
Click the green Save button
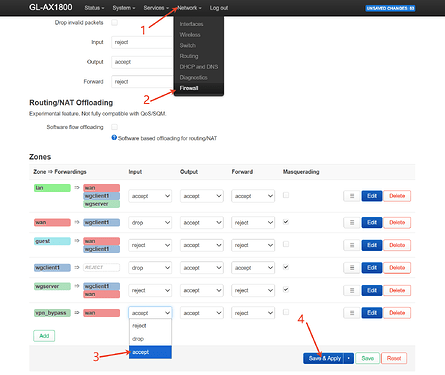pos(367,358)
